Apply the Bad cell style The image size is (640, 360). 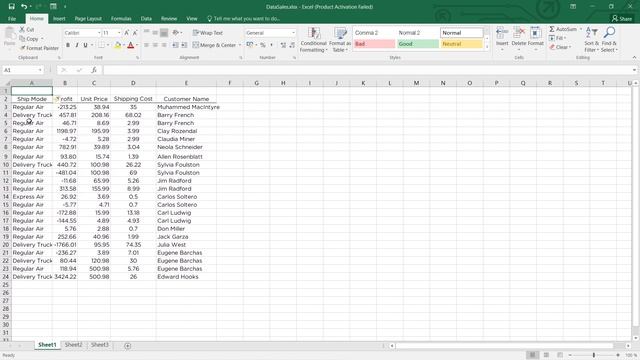point(374,44)
